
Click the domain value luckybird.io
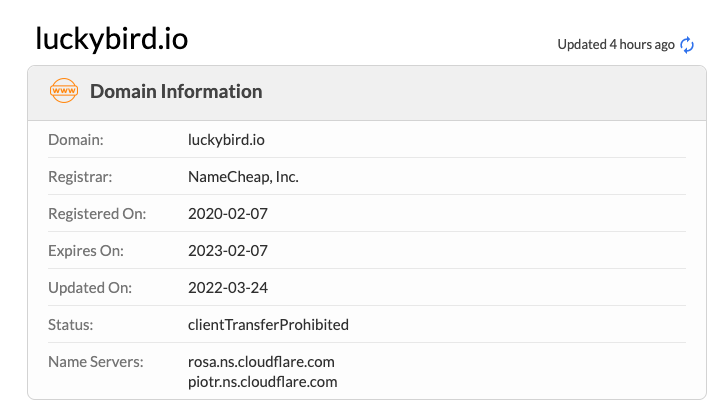[x=226, y=140]
